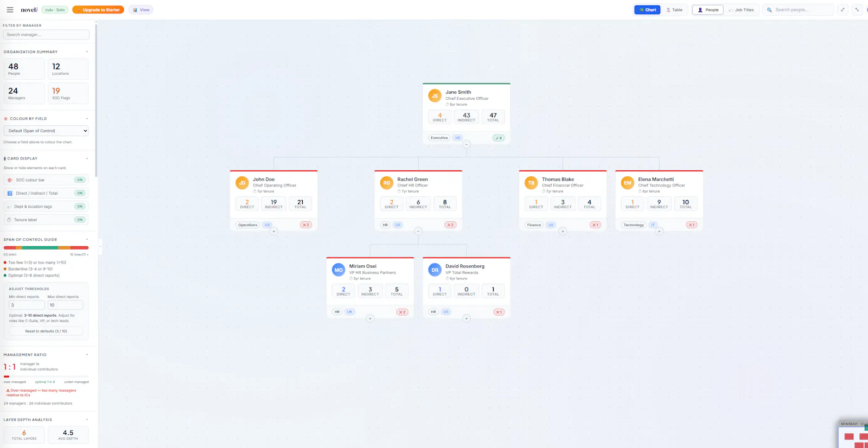Click Elena Marchetti's EM avatar
Image resolution: width=868 pixels, height=448 pixels.
click(627, 183)
